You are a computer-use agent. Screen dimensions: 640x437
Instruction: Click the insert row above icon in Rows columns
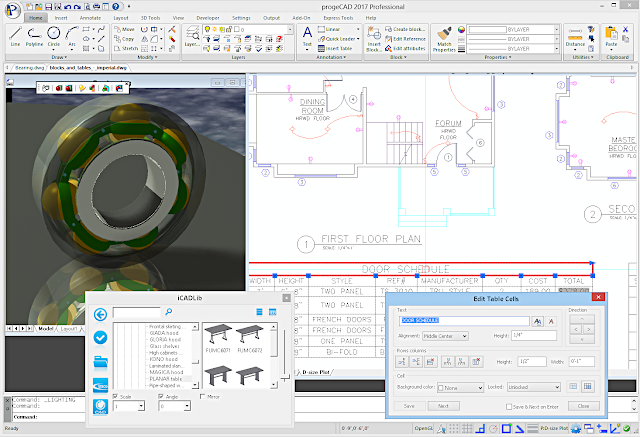tap(402, 362)
